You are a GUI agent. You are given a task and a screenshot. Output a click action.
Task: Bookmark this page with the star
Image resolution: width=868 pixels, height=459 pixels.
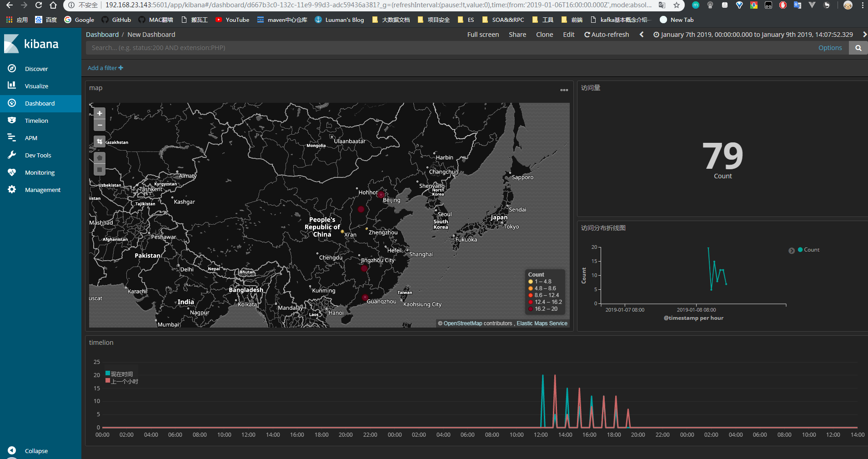pos(677,5)
